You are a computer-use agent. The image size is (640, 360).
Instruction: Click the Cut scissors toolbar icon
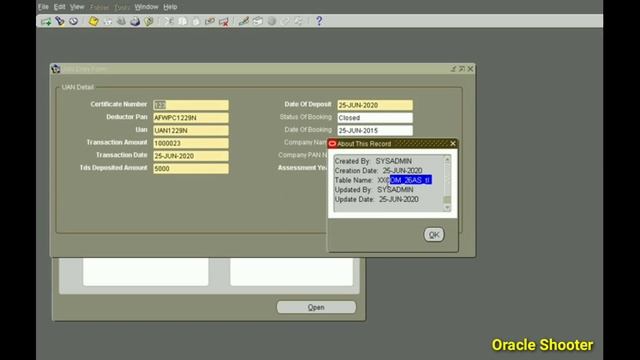coord(169,21)
